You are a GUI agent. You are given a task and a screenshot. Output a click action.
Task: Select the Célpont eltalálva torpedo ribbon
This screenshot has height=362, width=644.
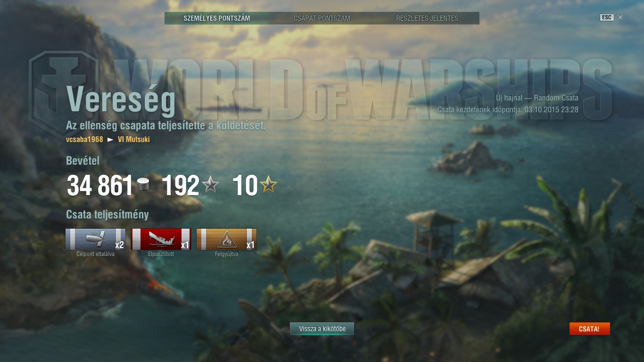(96, 239)
